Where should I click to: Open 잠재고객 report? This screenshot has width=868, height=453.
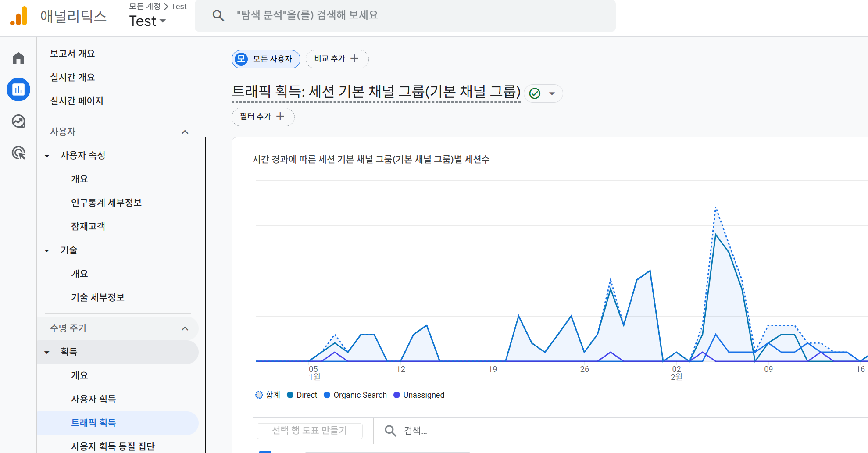88,226
